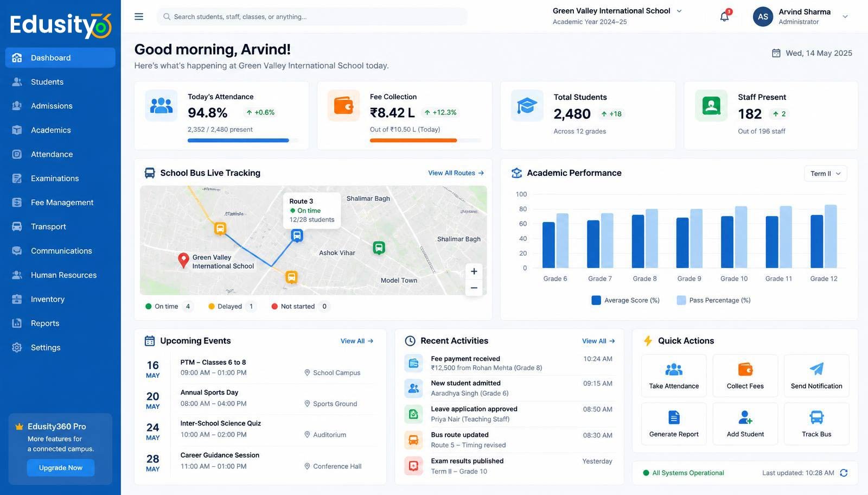The image size is (868, 495).
Task: Open Settings from the sidebar
Action: [60, 347]
